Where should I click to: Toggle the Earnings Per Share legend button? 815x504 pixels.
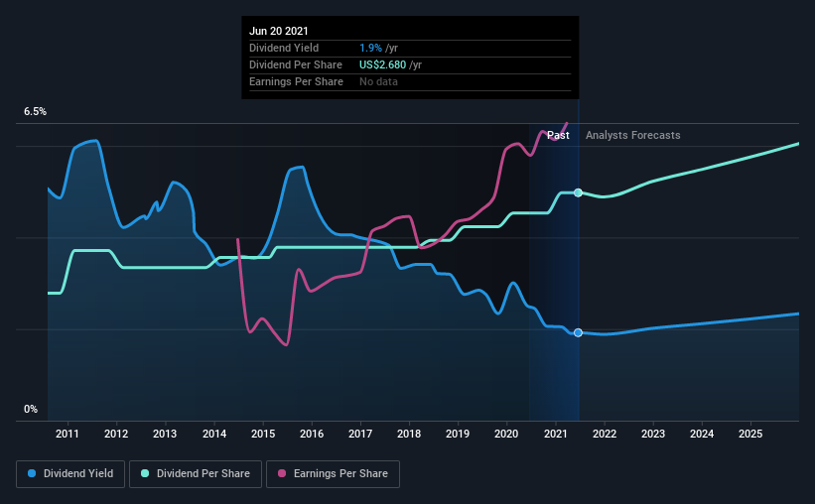point(333,474)
